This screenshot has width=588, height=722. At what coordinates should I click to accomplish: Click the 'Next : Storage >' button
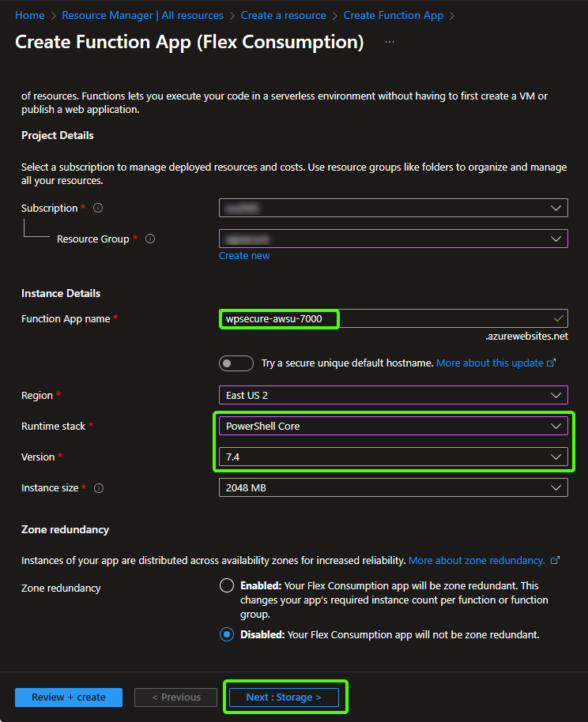(x=284, y=698)
